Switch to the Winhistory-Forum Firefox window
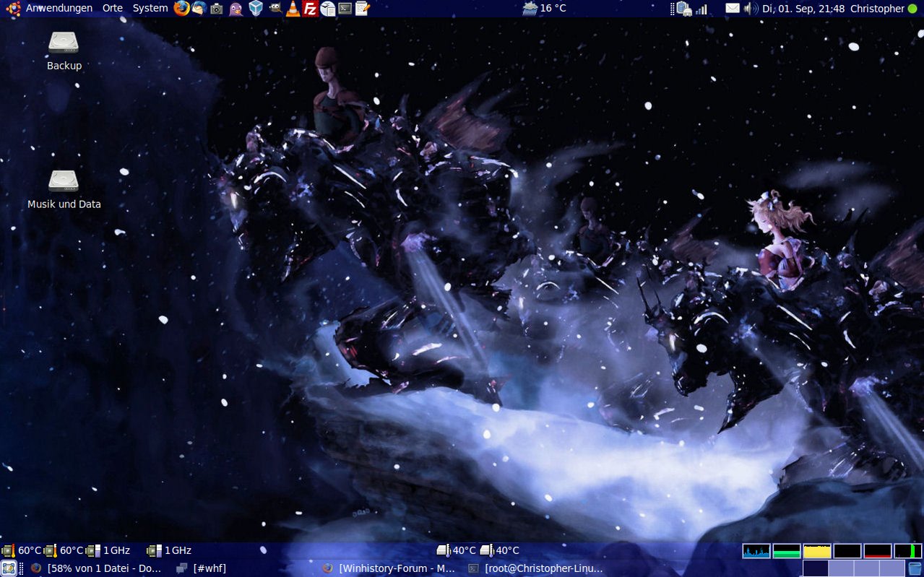Screen dimensions: 924x577 pos(389,568)
